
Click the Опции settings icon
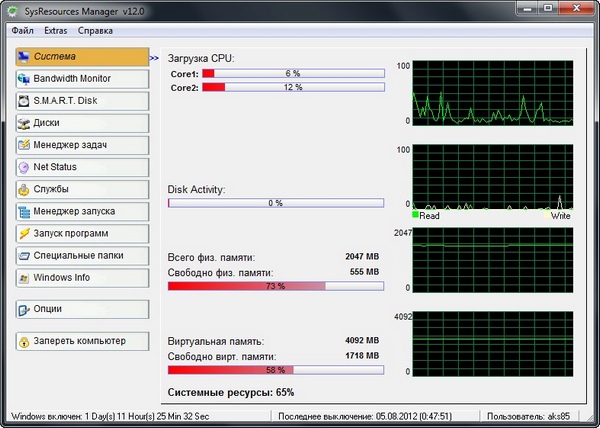pos(24,309)
